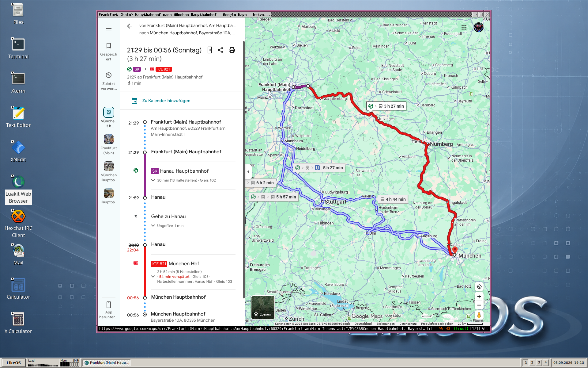The height and width of the screenshot is (368, 588).
Task: Click the 54 min verspätet delay text
Action: coord(174,277)
